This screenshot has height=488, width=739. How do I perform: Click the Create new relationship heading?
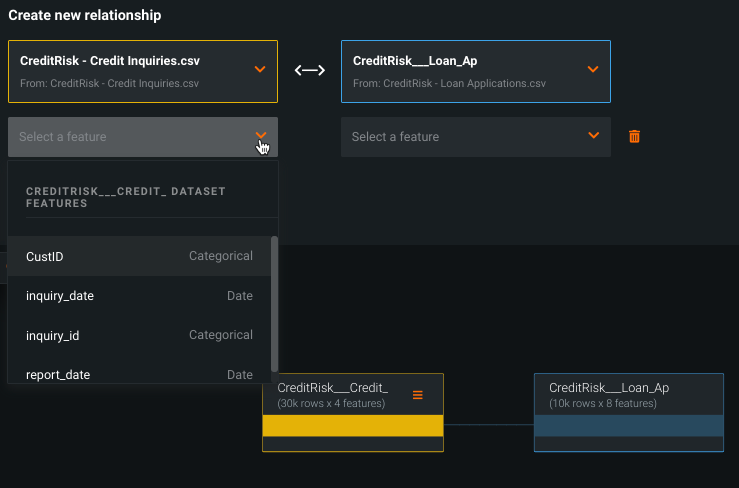click(85, 16)
